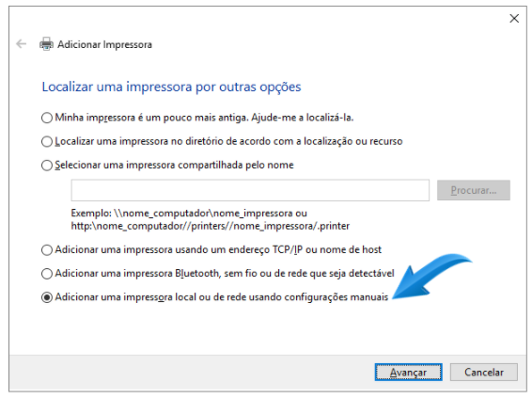
Task: Click the blue arrow annotation graphic
Action: (x=432, y=276)
